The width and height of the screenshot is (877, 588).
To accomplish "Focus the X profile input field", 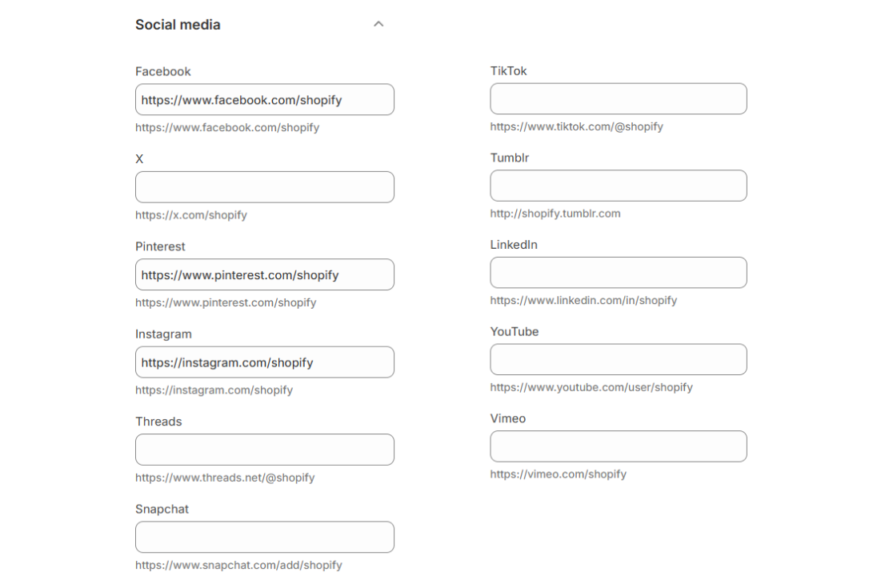I will point(264,187).
